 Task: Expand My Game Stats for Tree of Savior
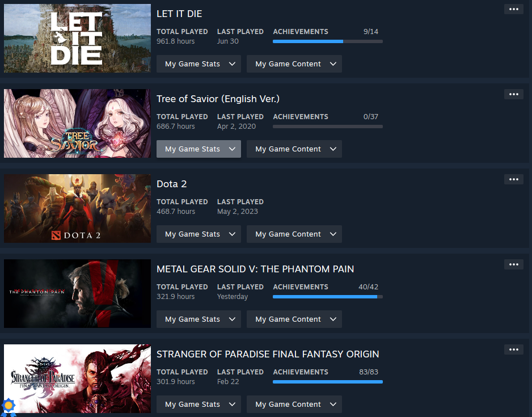(199, 149)
